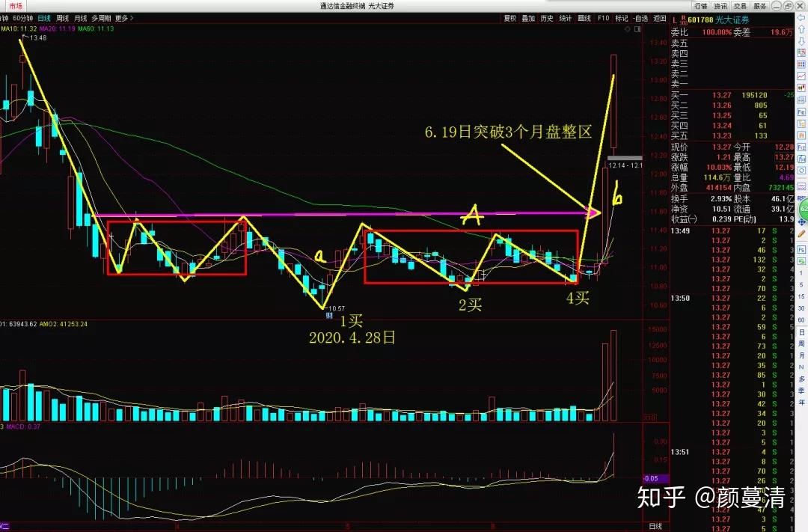Screen dimensions: 808x532
Task: Open the 资讯 menu
Action: [x=720, y=6]
